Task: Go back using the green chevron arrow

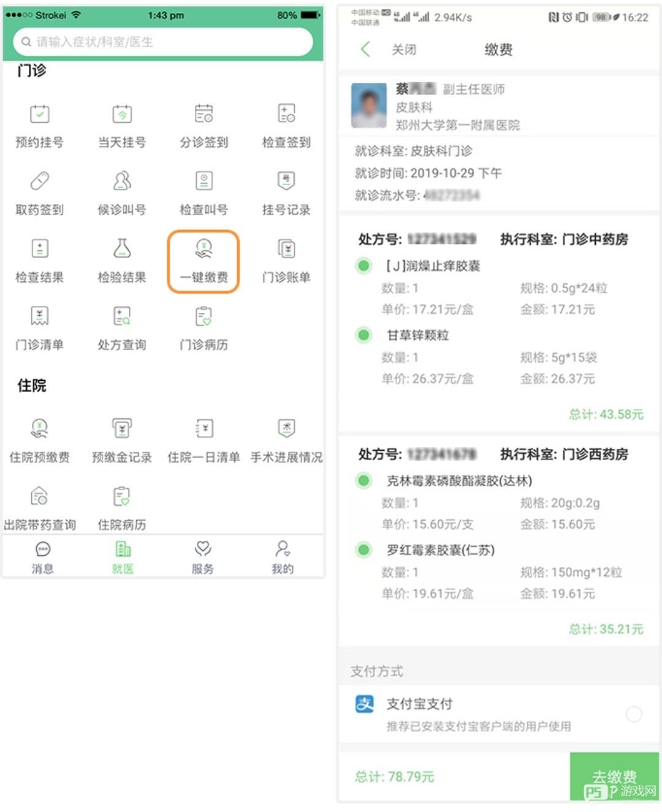Action: click(x=366, y=50)
